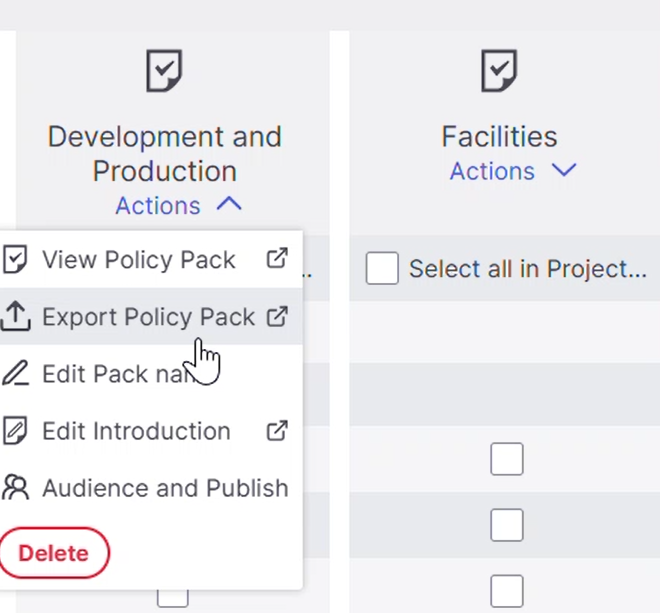Tick the first row checkbox under Facilities
The image size is (660, 613).
point(507,459)
